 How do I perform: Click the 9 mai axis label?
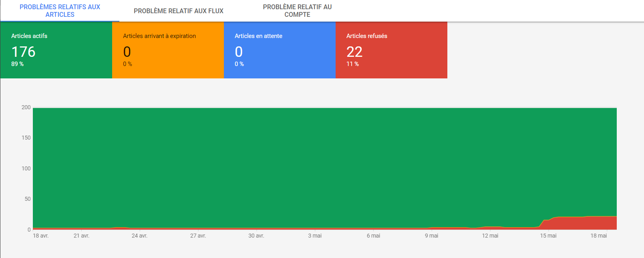pos(431,236)
